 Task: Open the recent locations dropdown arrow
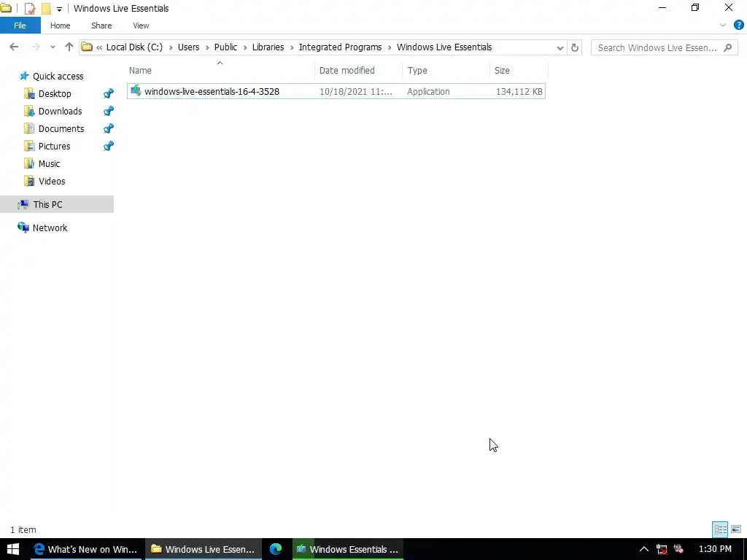pyautogui.click(x=53, y=47)
